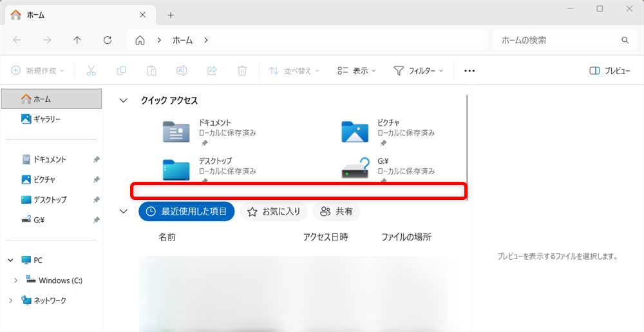
Task: Click the home icon in address bar
Action: pyautogui.click(x=140, y=40)
